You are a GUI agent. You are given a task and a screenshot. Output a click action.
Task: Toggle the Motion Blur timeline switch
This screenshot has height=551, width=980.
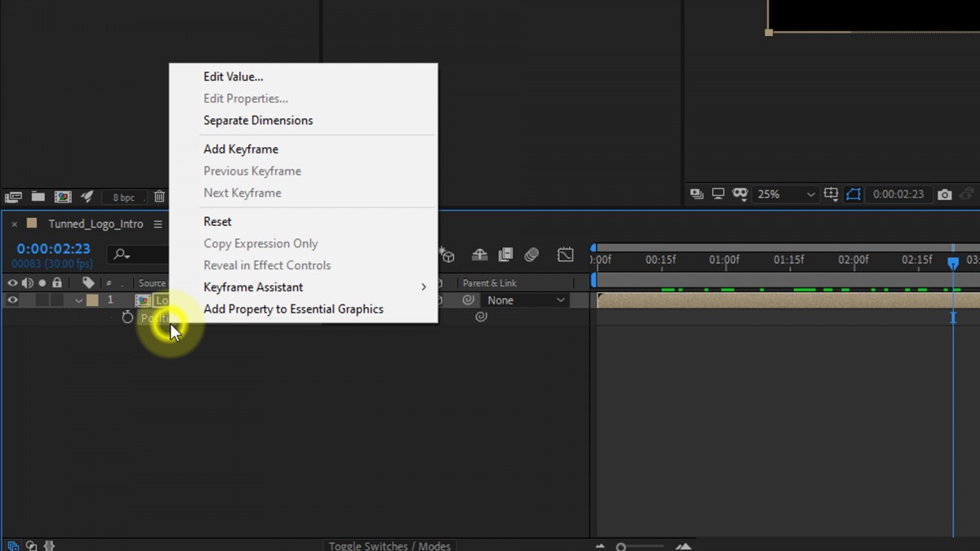[532, 255]
